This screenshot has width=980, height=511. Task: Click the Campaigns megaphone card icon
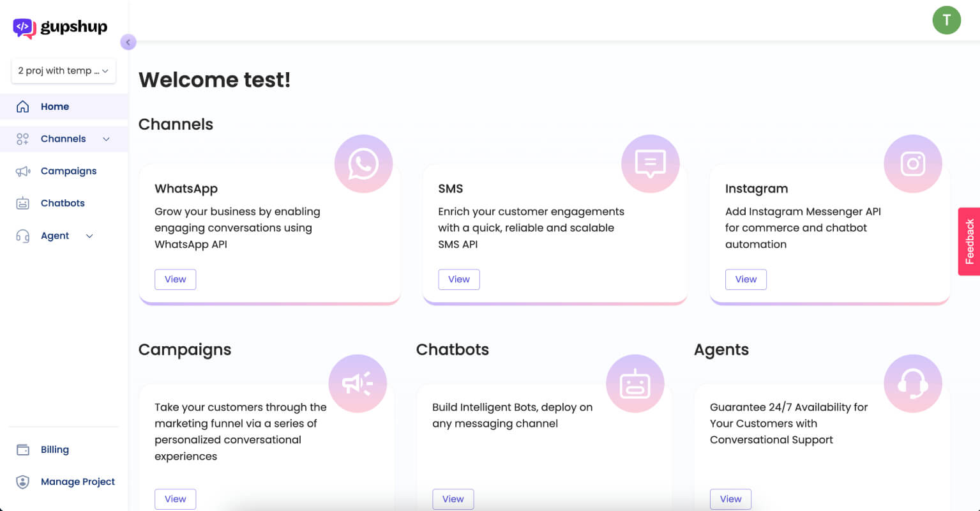coord(358,383)
